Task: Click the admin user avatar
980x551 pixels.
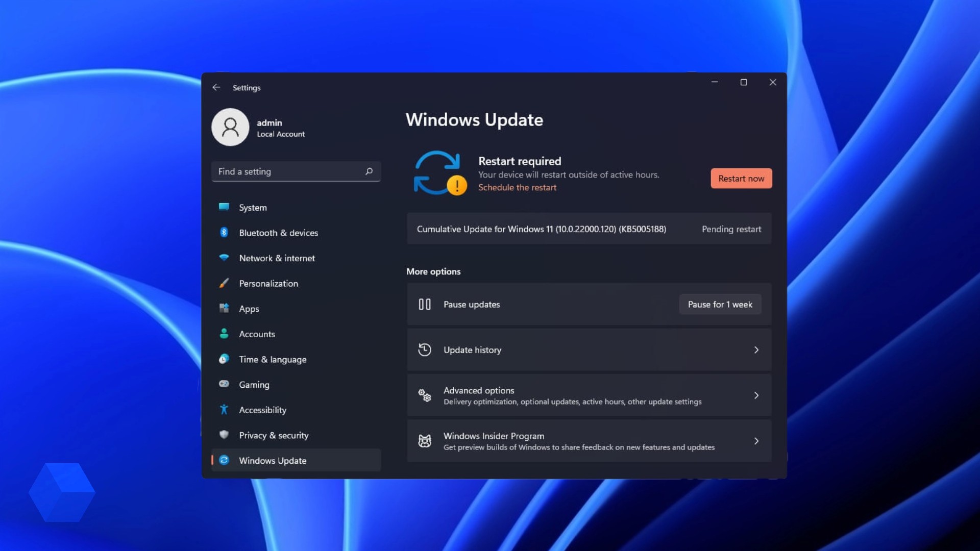Action: tap(230, 127)
